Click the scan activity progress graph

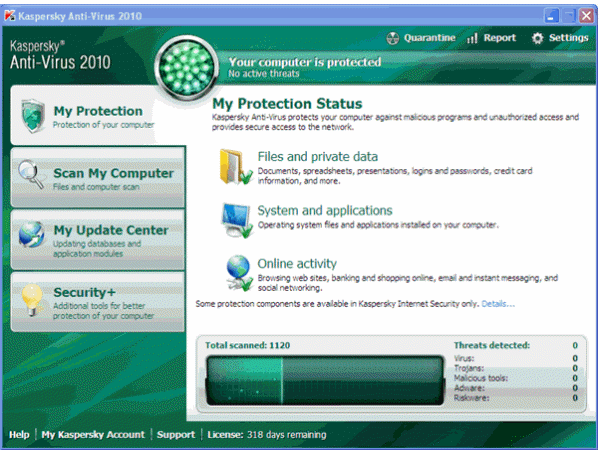click(x=325, y=380)
